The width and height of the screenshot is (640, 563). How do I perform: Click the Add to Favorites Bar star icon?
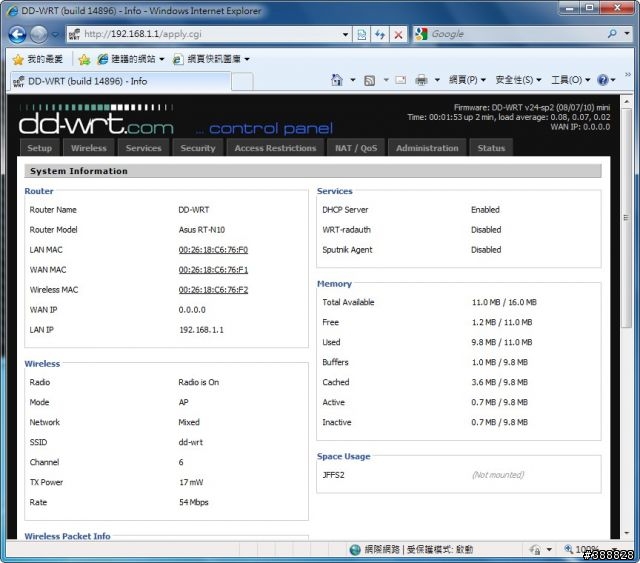click(84, 60)
